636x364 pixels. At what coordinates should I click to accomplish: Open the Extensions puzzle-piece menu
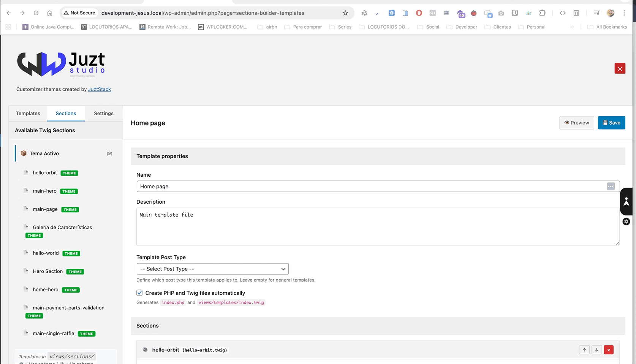coord(542,13)
